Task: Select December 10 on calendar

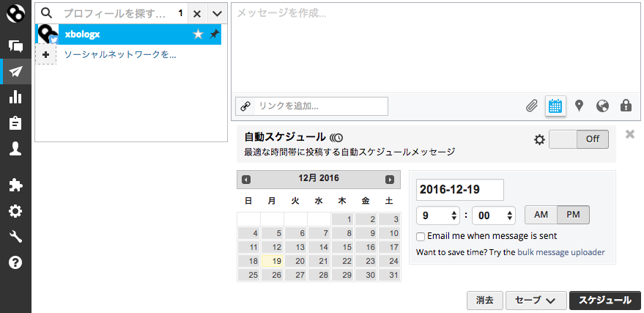Action: [x=389, y=233]
